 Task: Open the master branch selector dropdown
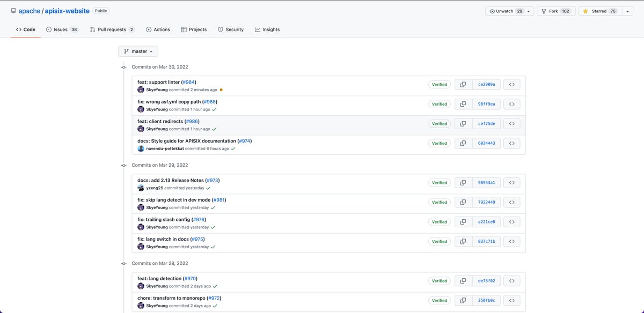tap(138, 51)
